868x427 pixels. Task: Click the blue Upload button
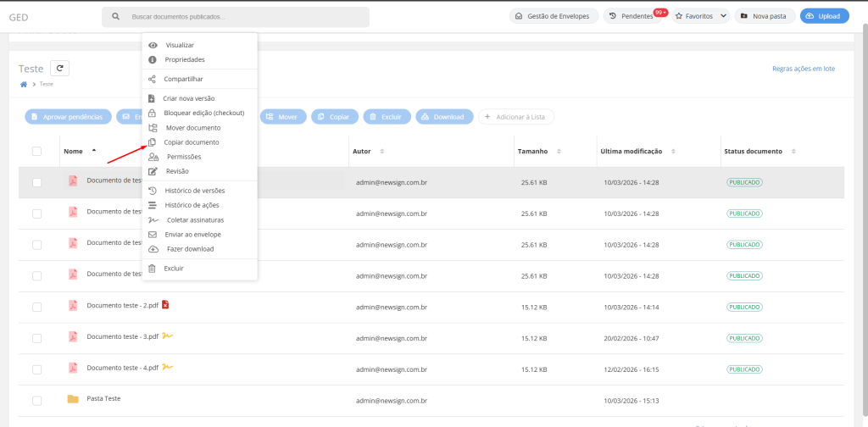coord(824,16)
